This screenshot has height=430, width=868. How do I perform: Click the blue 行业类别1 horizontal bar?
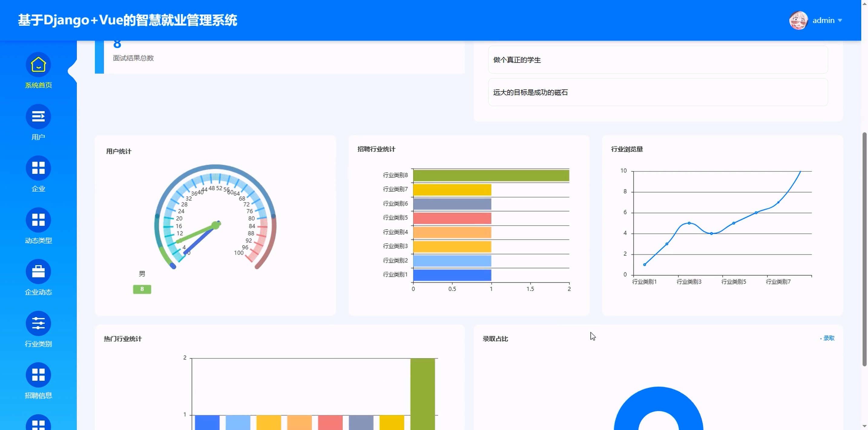pyautogui.click(x=452, y=275)
